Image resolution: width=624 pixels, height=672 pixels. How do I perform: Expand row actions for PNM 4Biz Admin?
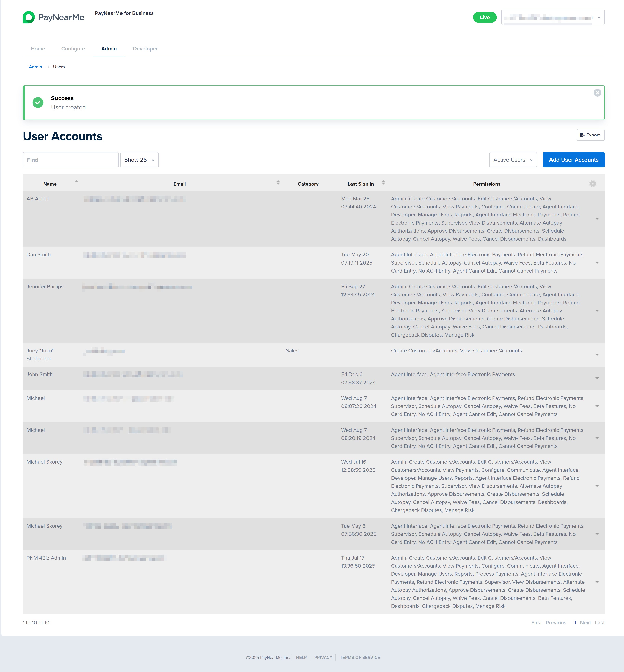[597, 582]
